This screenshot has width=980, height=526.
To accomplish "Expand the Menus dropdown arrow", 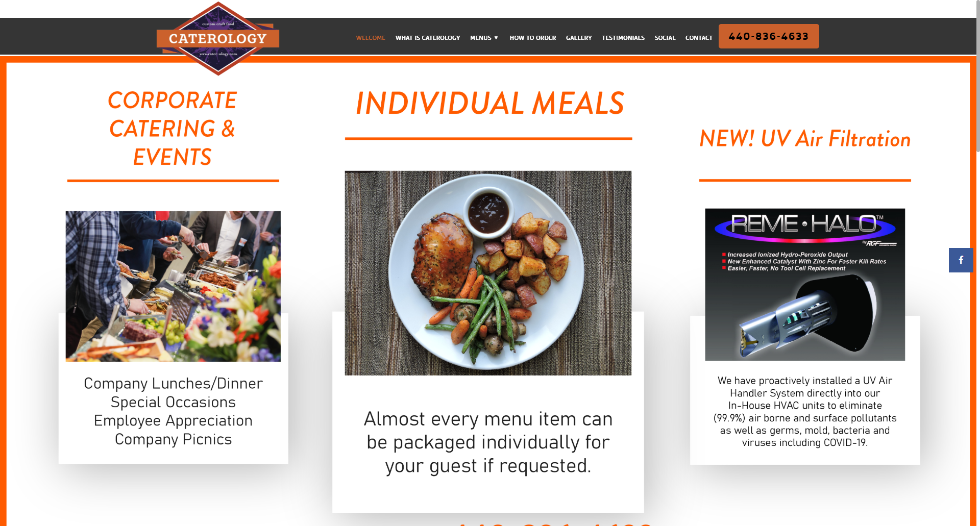I will coord(496,38).
